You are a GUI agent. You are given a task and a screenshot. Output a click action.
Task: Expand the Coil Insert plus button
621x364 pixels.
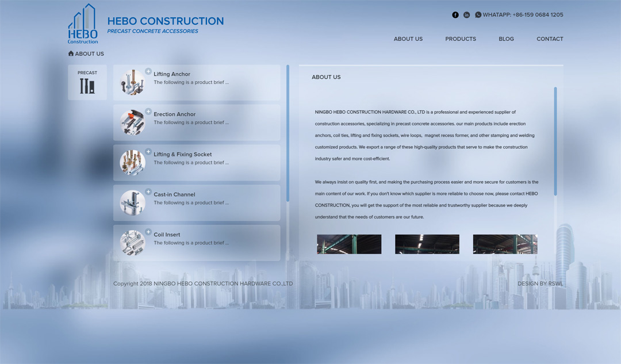click(x=148, y=232)
